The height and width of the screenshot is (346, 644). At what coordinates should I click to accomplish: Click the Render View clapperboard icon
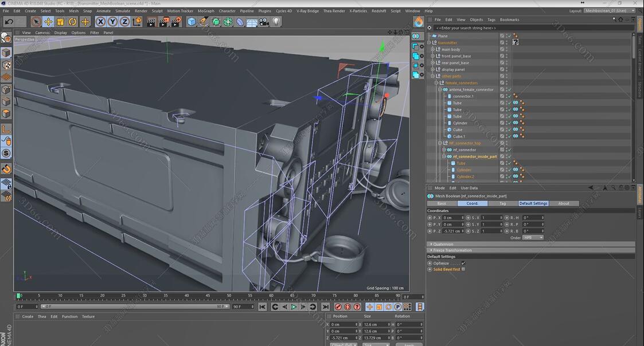click(151, 22)
